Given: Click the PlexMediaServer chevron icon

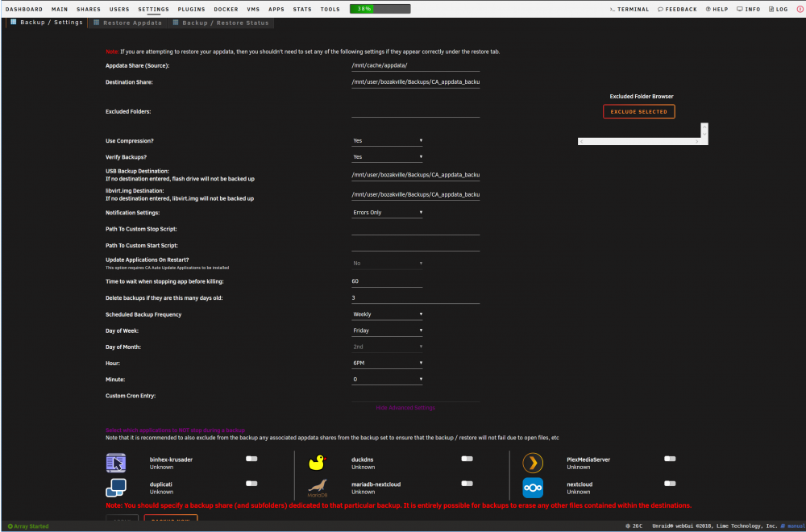Looking at the screenshot, I should (x=533, y=463).
